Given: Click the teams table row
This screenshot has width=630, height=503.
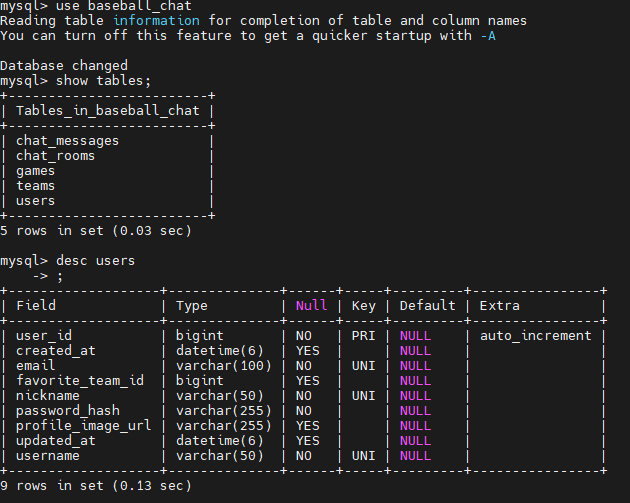Looking at the screenshot, I should pyautogui.click(x=35, y=186).
